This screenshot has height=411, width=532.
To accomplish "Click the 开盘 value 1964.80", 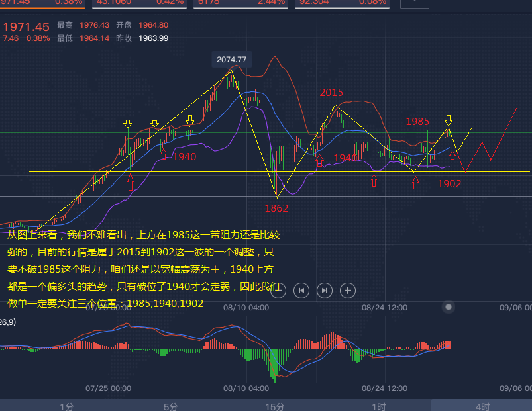I will 153,25.
